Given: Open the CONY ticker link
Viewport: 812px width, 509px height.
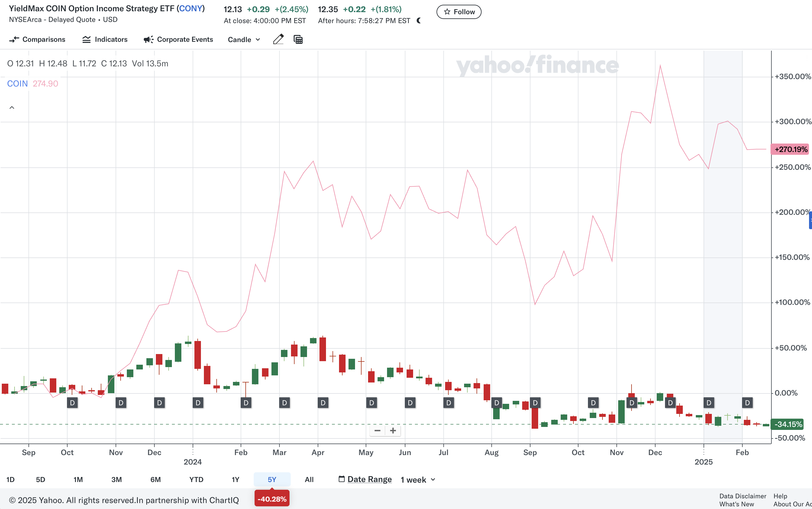Looking at the screenshot, I should click(x=191, y=8).
